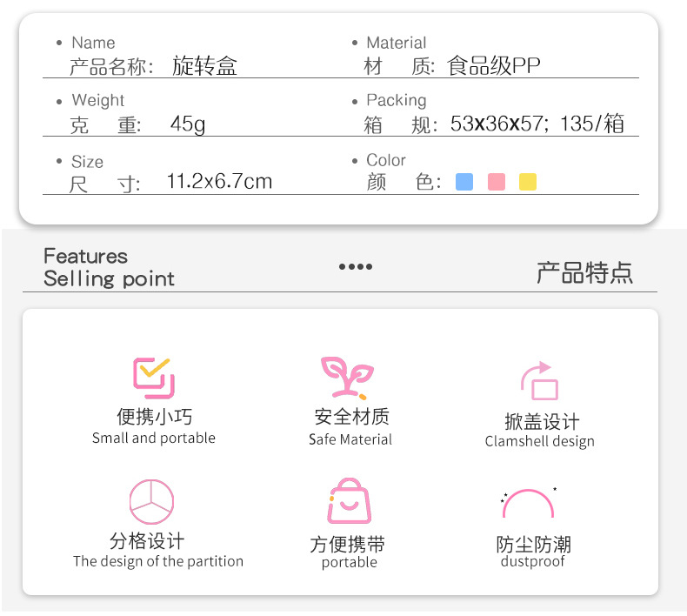Select the yellow color swatch
This screenshot has width=687, height=616.
pos(528,182)
